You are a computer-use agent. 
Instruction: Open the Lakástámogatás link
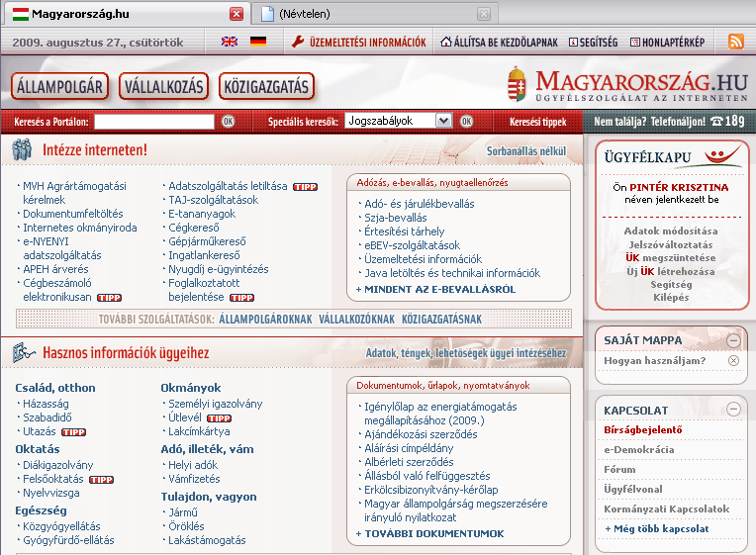(x=207, y=540)
